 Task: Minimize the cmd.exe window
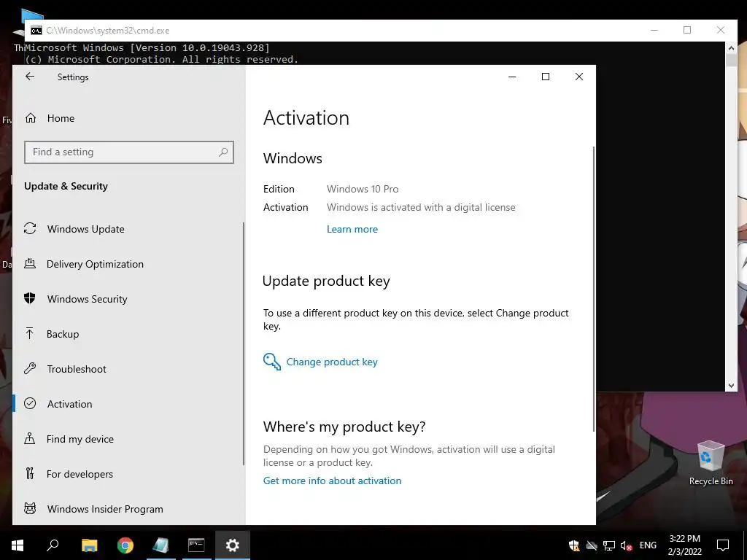pos(654,30)
